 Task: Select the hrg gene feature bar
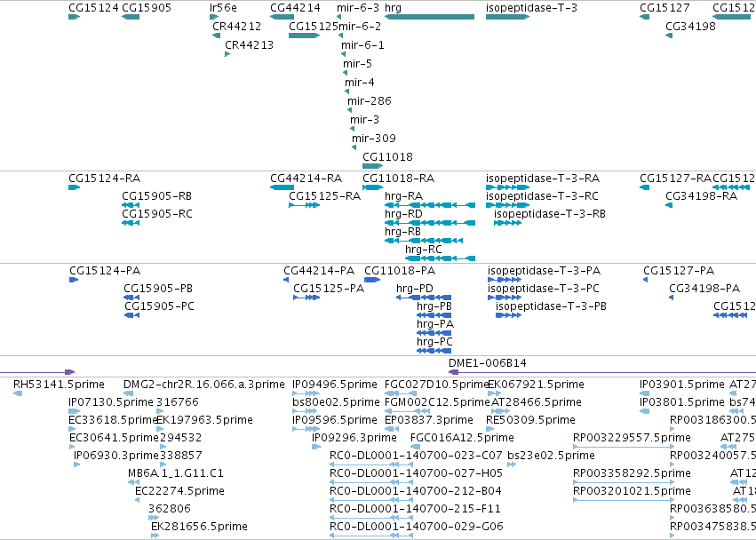pos(430,17)
